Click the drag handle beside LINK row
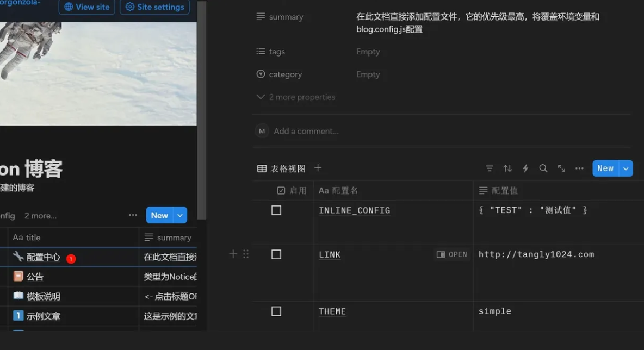 [x=246, y=254]
